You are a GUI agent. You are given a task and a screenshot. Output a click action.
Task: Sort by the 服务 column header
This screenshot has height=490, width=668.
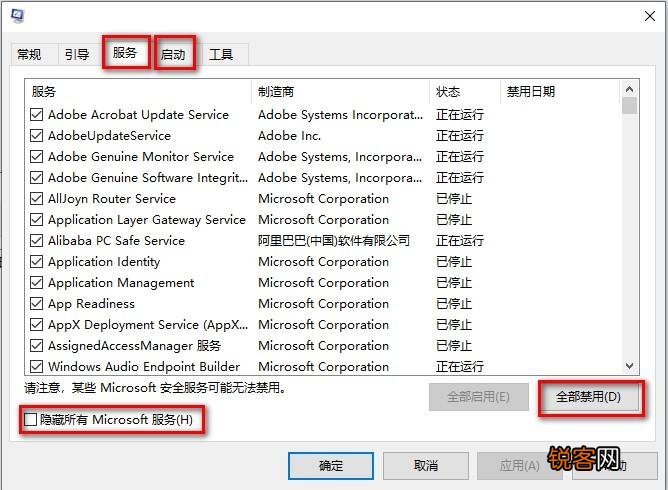[138, 92]
